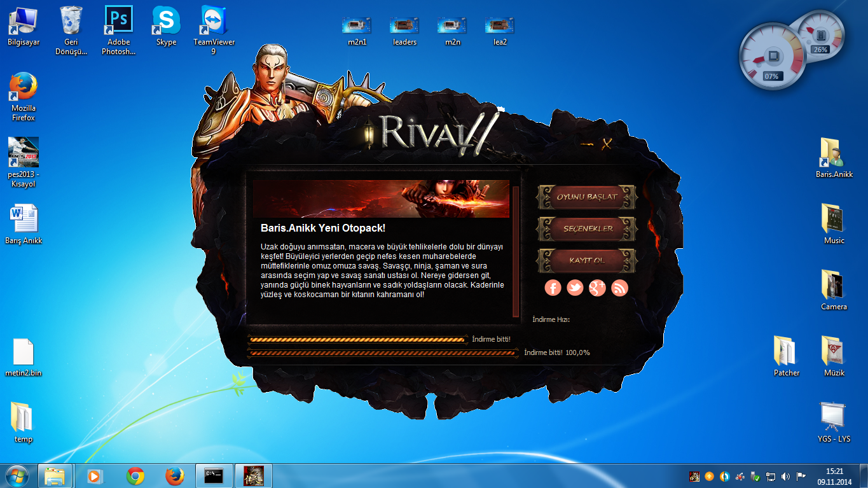Viewport: 868px width, 488px height.
Task: Select the 'Baris.Anikk Yeni Otopack!' headline
Action: 323,228
